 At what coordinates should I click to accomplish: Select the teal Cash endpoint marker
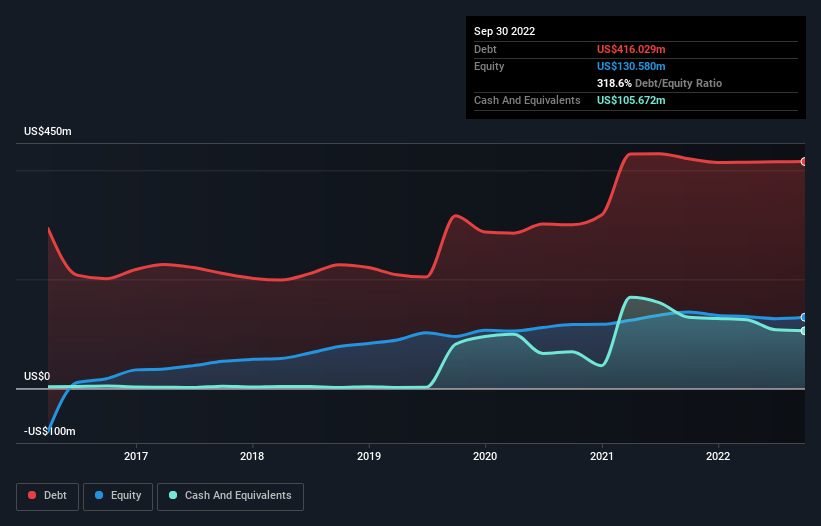[804, 331]
